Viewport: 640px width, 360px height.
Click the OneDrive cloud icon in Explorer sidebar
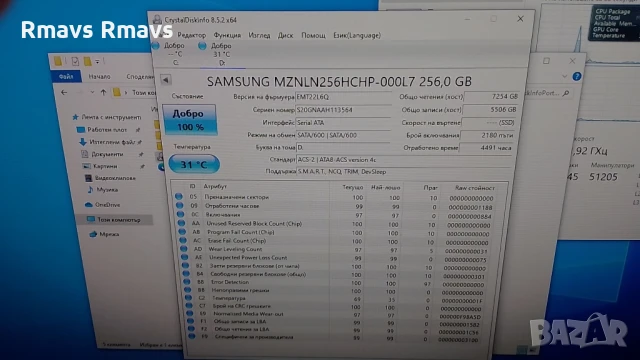click(x=88, y=204)
